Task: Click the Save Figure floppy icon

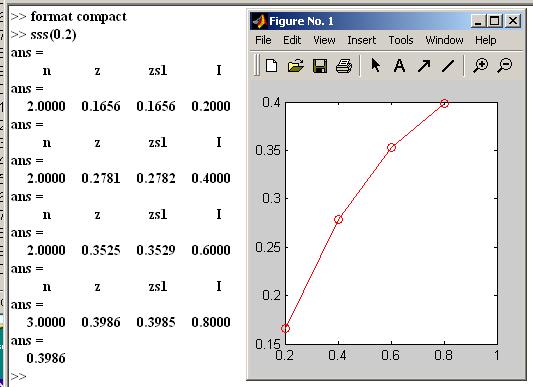Action: [320, 66]
